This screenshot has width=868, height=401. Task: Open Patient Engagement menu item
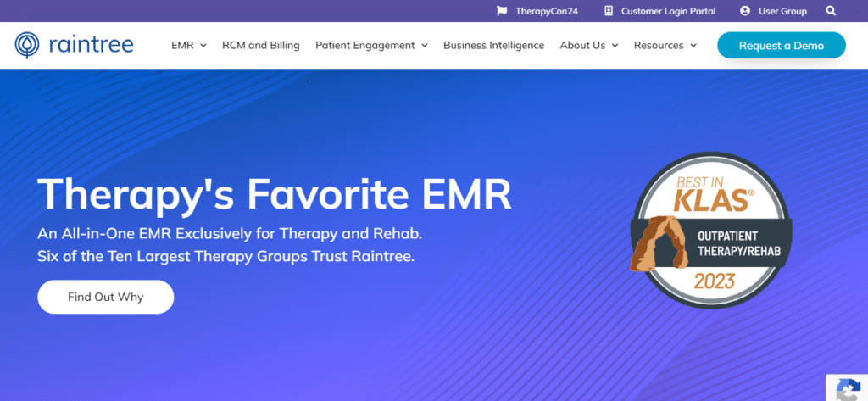point(364,46)
